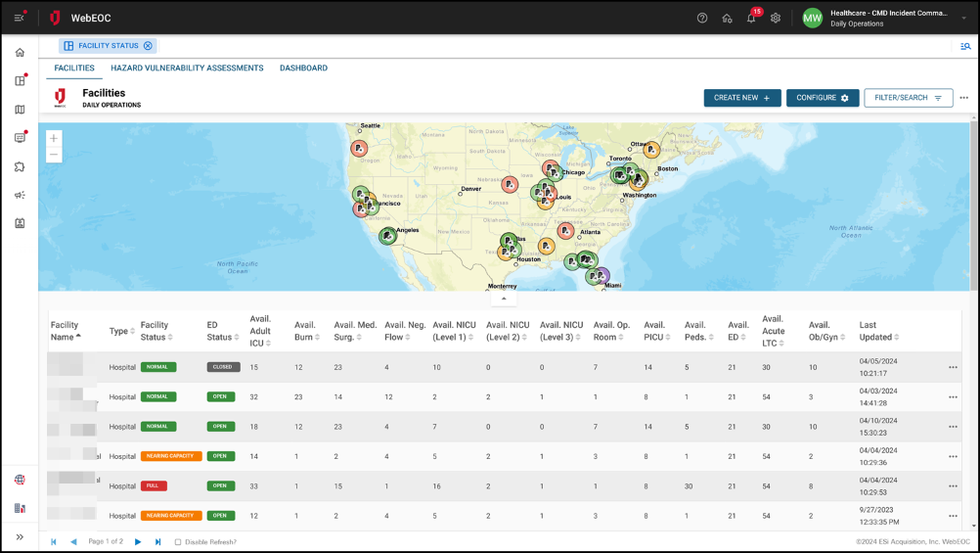
Task: Open the Filter/Search button
Action: tap(908, 98)
